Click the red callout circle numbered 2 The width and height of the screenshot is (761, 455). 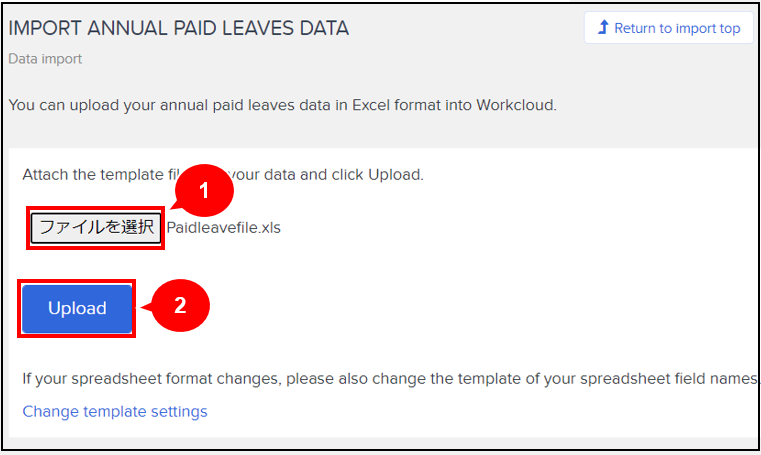click(181, 306)
